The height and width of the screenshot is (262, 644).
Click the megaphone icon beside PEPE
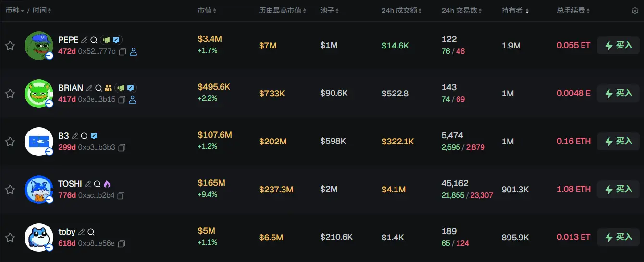point(106,40)
